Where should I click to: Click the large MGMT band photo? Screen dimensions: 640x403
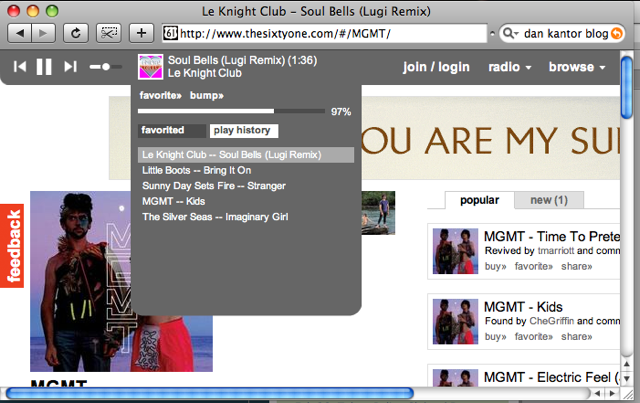coord(82,281)
